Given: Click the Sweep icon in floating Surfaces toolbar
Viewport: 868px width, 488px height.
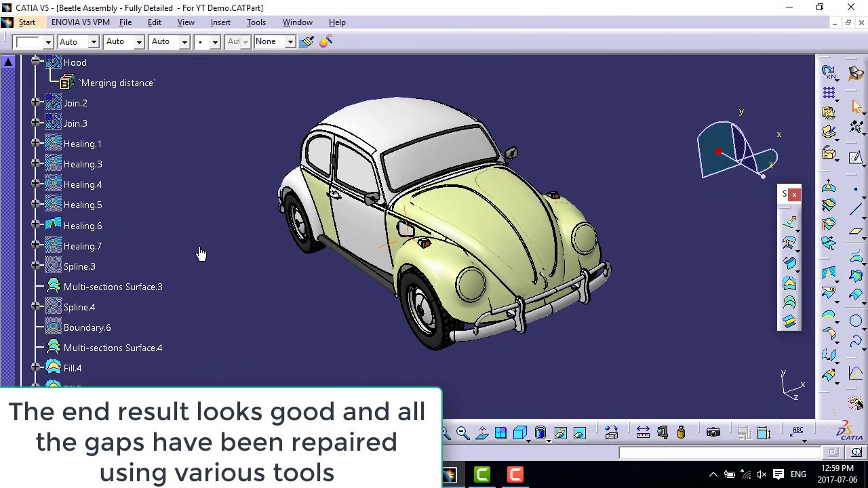Looking at the screenshot, I should pyautogui.click(x=789, y=262).
